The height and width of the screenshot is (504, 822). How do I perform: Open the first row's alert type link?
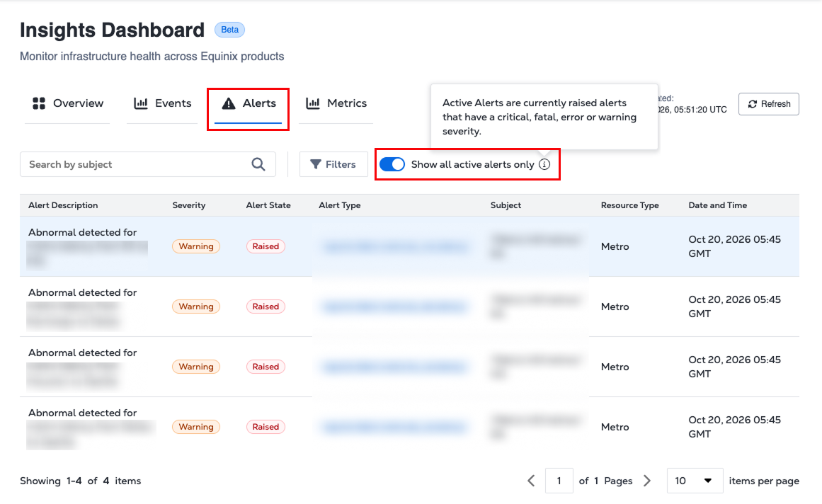click(x=394, y=246)
